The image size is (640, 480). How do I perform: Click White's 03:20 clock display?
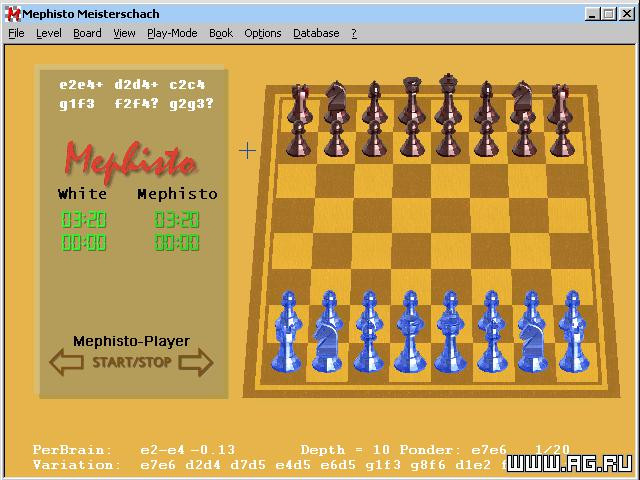click(84, 219)
